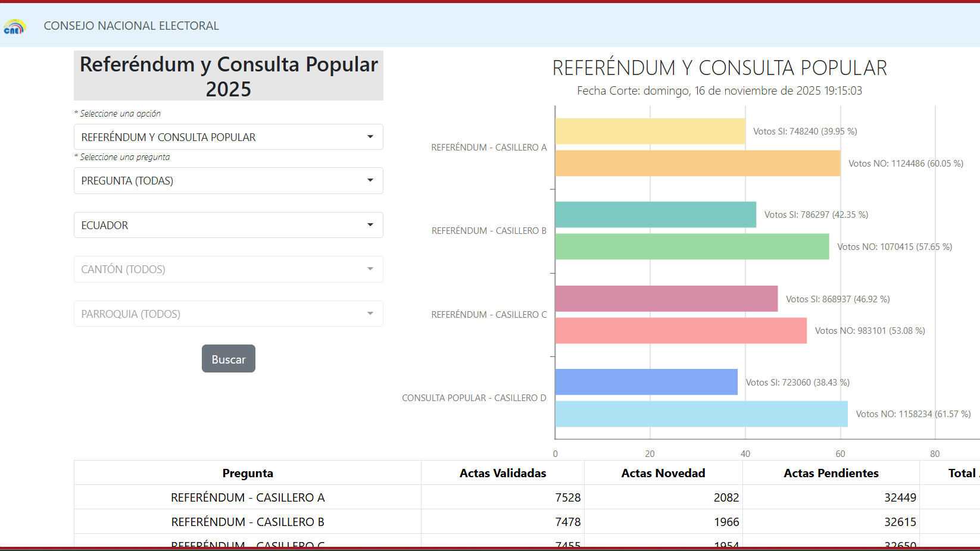Image resolution: width=980 pixels, height=551 pixels.
Task: Click the Actas Validadas column header
Action: (x=503, y=473)
